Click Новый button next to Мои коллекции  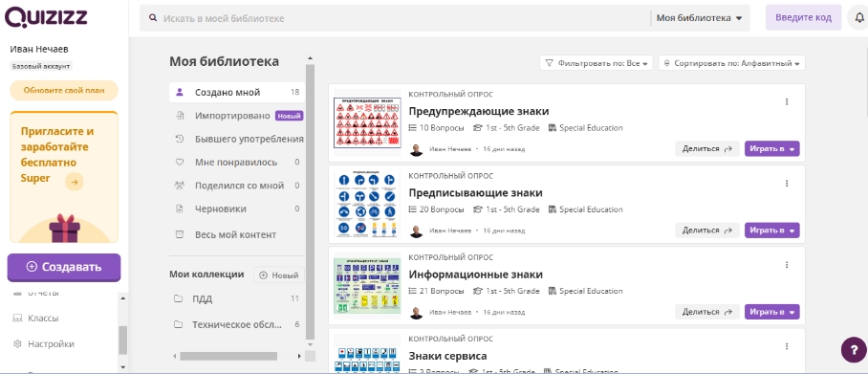pyautogui.click(x=279, y=275)
